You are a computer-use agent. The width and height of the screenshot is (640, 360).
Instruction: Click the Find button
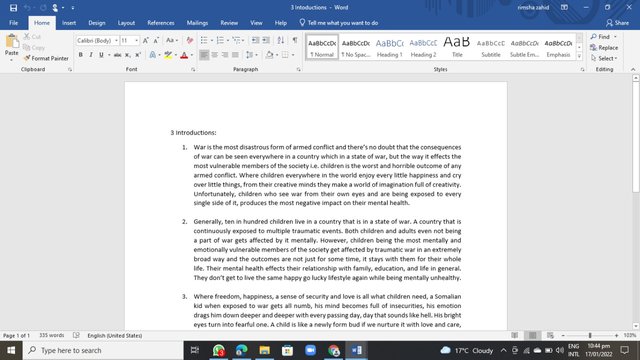coord(600,37)
